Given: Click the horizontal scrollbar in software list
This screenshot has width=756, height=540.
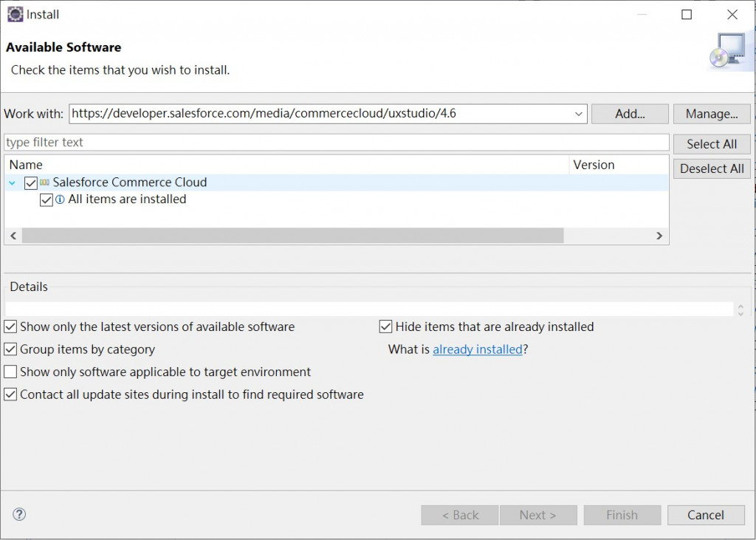Looking at the screenshot, I should coord(292,236).
